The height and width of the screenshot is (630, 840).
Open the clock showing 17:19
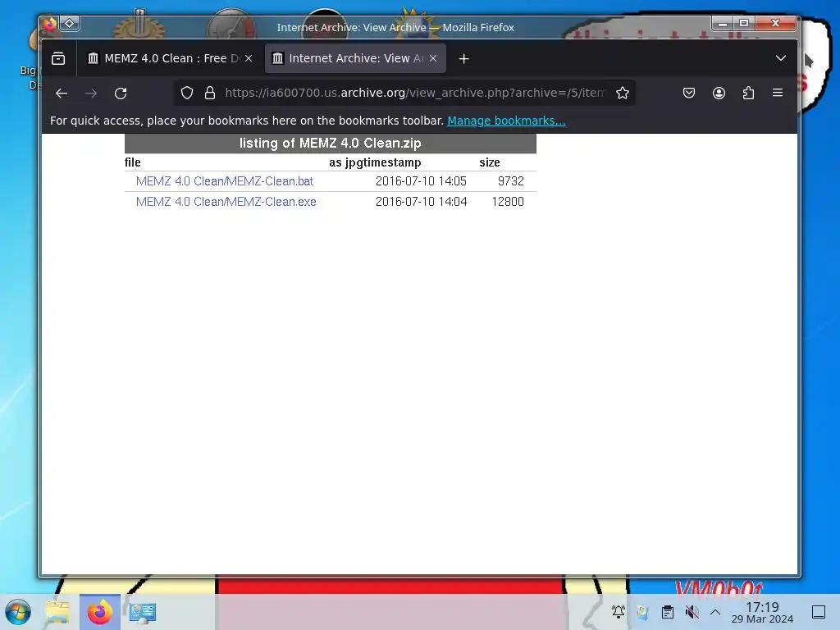coord(762,612)
